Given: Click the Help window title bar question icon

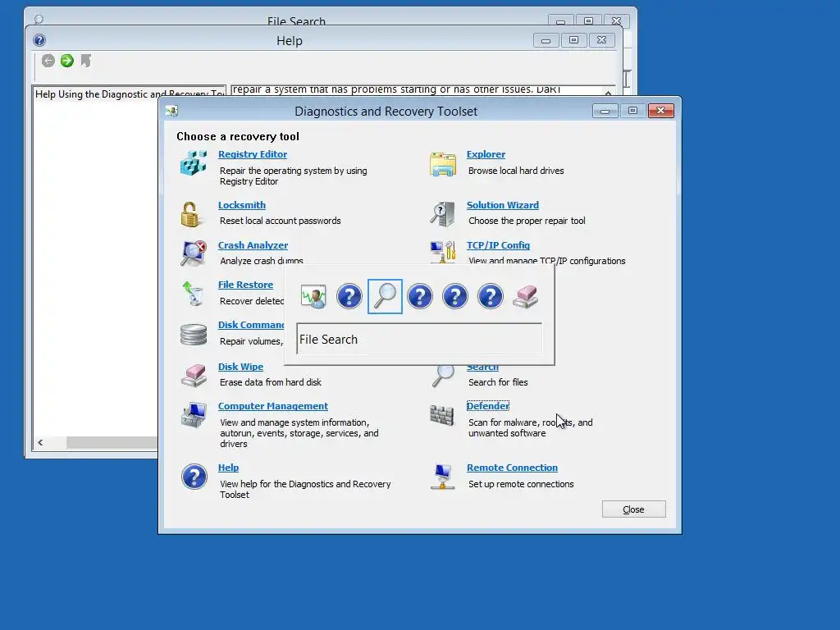Looking at the screenshot, I should (x=39, y=40).
